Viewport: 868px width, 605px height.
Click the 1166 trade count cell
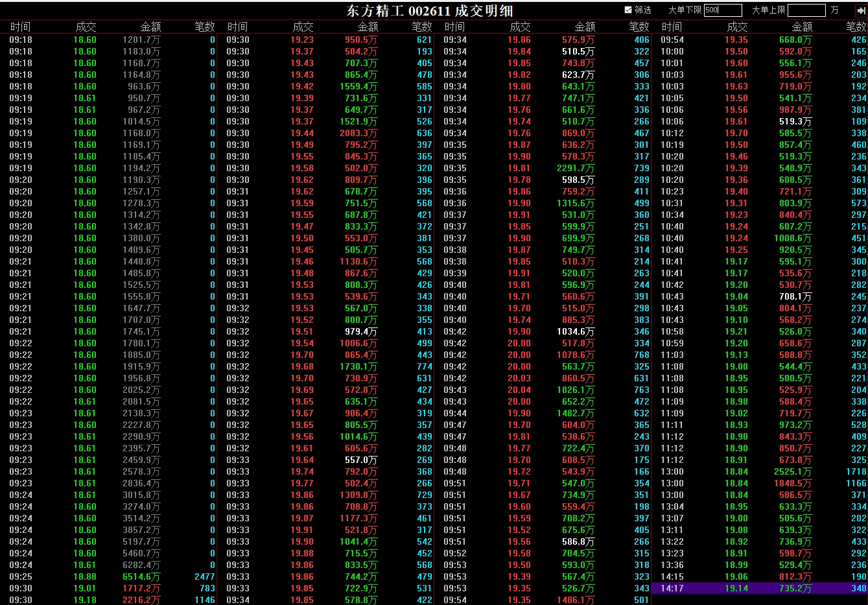[856, 483]
